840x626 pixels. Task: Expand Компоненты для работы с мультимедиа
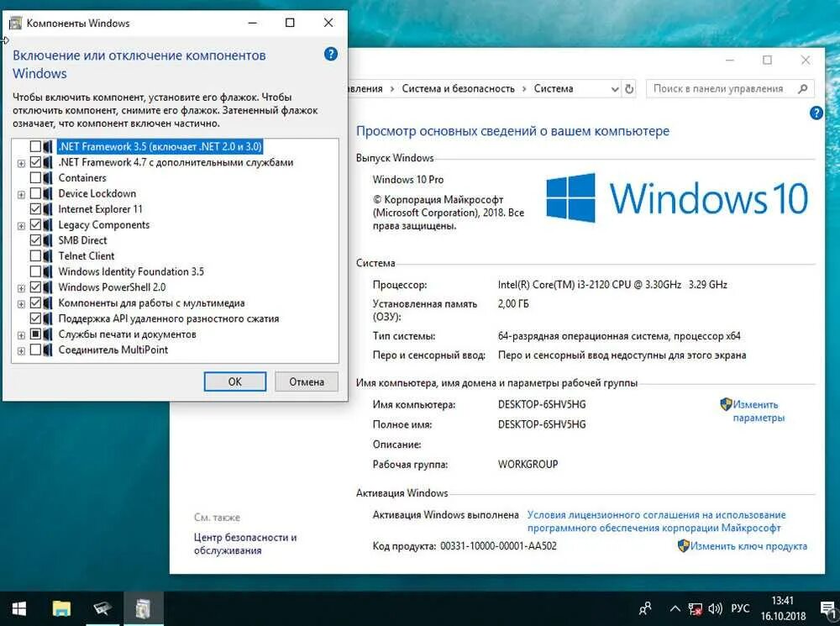[x=22, y=304]
